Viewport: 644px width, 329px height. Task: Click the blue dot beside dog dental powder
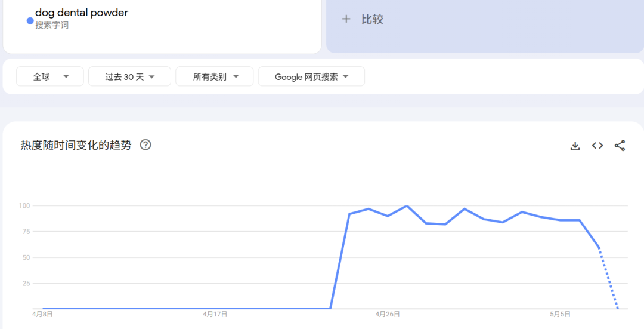30,21
